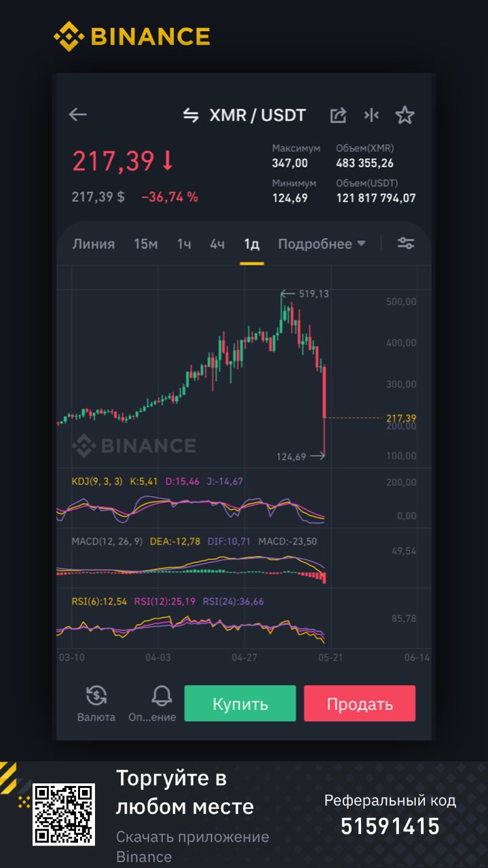This screenshot has height=868, width=488.
Task: Tap the Валюта currency icon
Action: pos(96,696)
